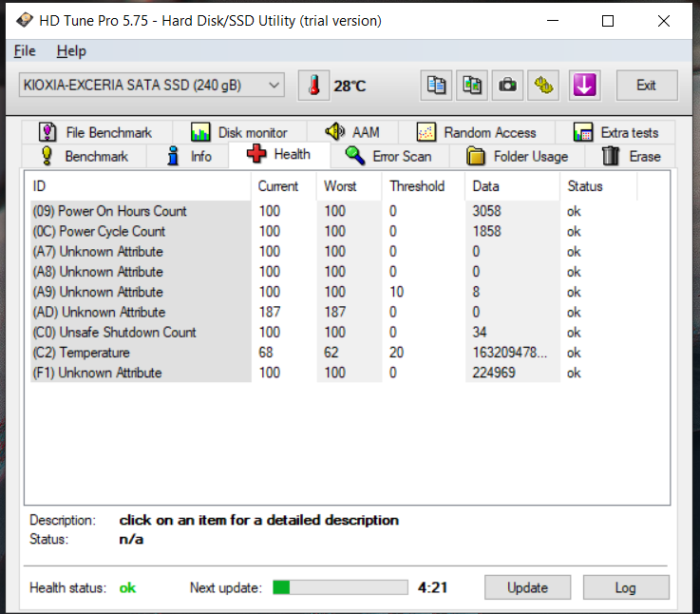Switch to the Benchmark tab
This screenshot has height=614, width=700.
click(x=84, y=157)
